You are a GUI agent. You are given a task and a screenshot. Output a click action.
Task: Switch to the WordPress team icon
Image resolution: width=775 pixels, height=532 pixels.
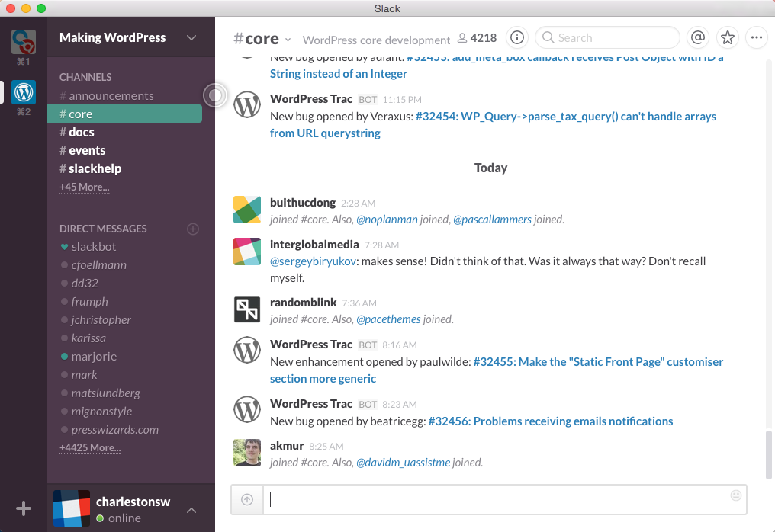tap(24, 93)
